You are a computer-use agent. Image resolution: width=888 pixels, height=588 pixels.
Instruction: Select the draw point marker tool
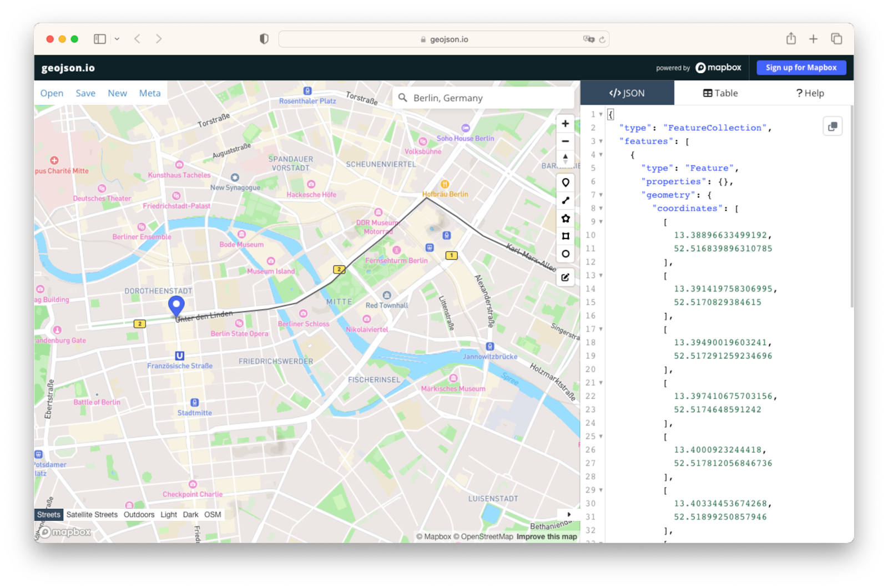click(x=565, y=183)
